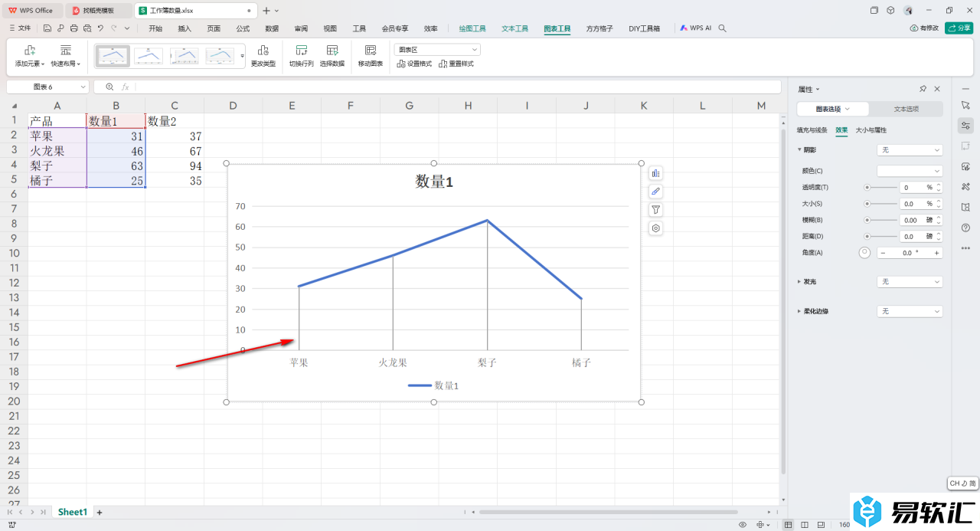Open WPS AI assistant
This screenshot has width=980, height=531.
pyautogui.click(x=696, y=28)
